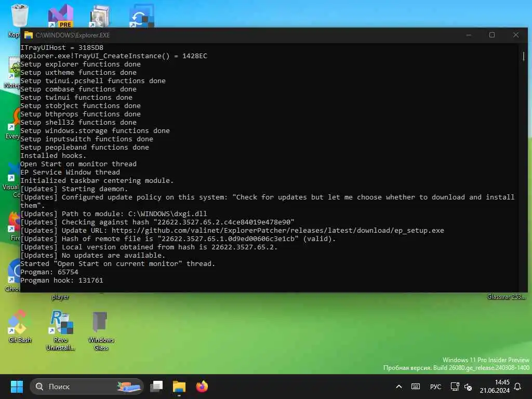
Task: Click "Setup explorer functions done" line
Action: pyautogui.click(x=81, y=64)
